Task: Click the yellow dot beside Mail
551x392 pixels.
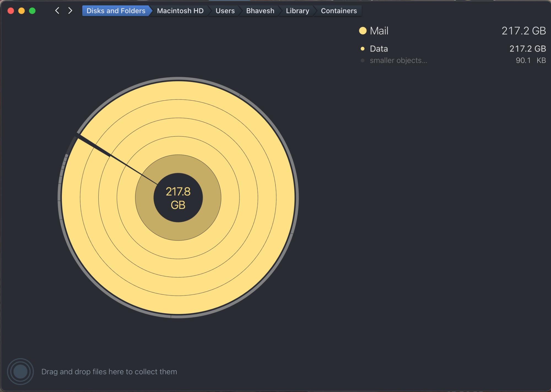Action: point(363,31)
